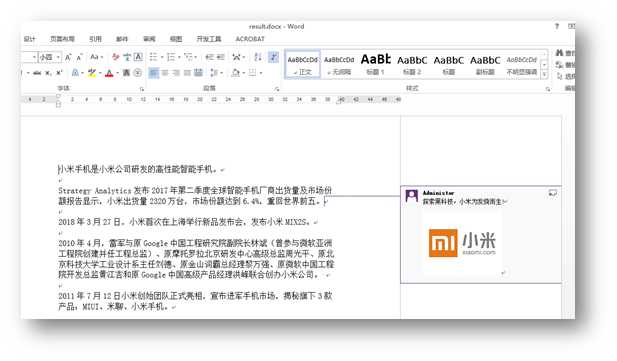Click the comment reply icon
Screen dimensions: 617x361
coord(552,193)
